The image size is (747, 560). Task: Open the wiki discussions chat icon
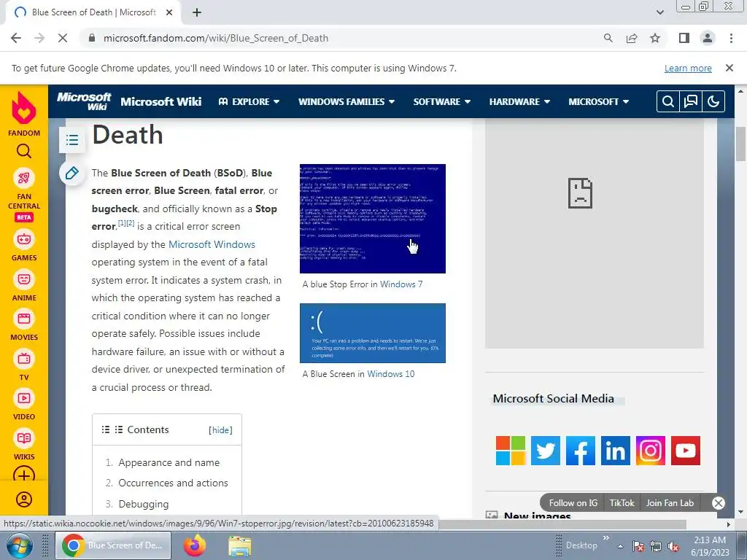click(691, 101)
